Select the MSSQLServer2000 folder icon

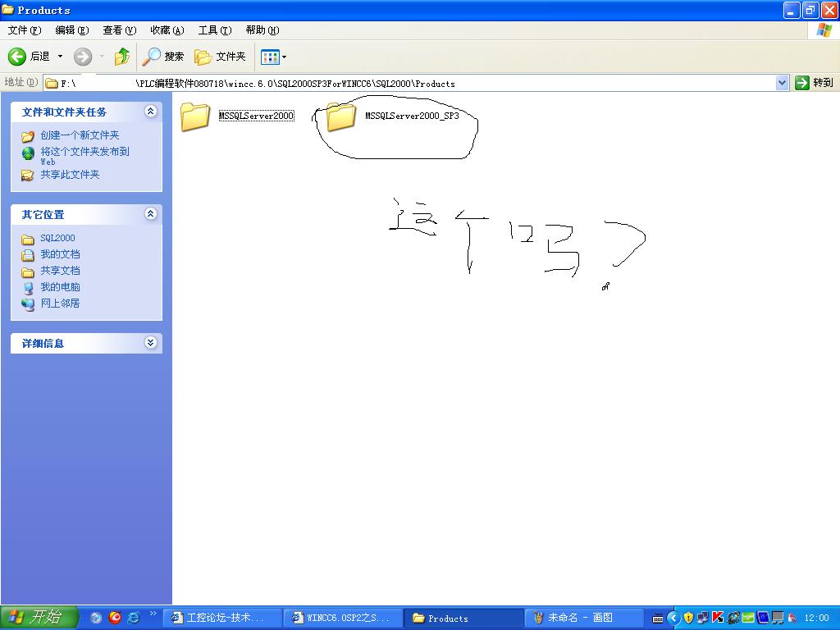coord(195,116)
